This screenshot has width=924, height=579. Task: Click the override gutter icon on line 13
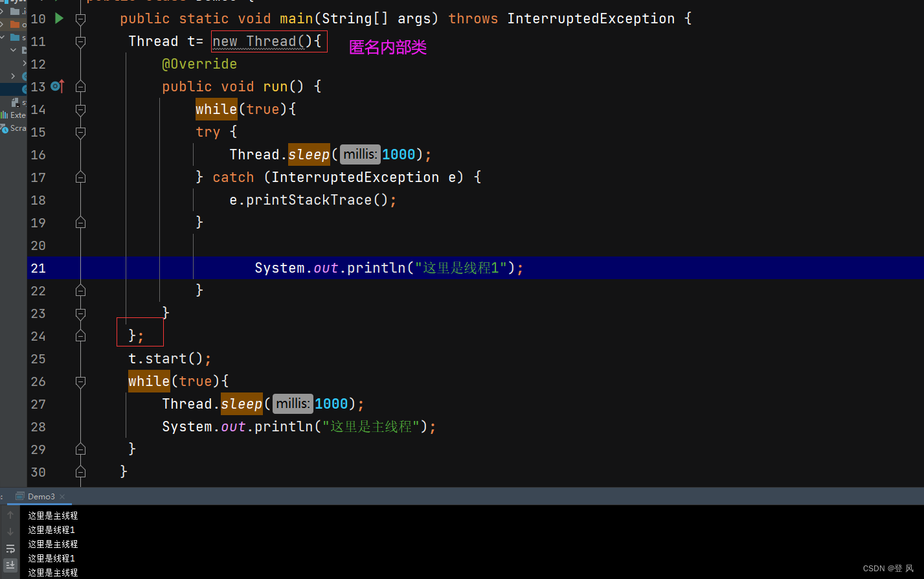[58, 86]
